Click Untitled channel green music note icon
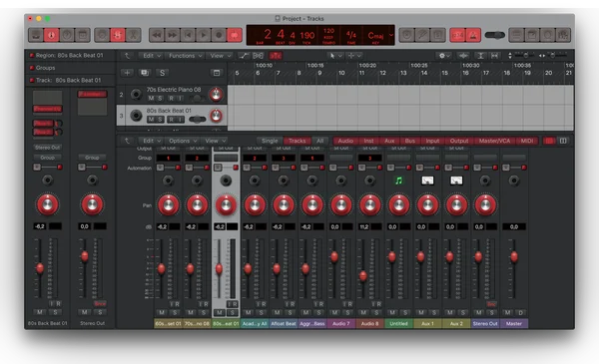Image resolution: width=599 pixels, height=364 pixels. [398, 181]
